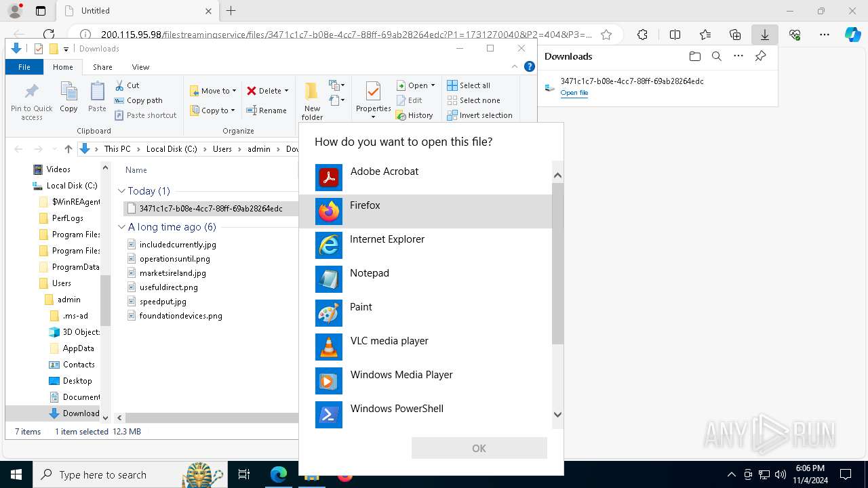The width and height of the screenshot is (868, 488).
Task: Go up one folder level
Action: (x=68, y=149)
